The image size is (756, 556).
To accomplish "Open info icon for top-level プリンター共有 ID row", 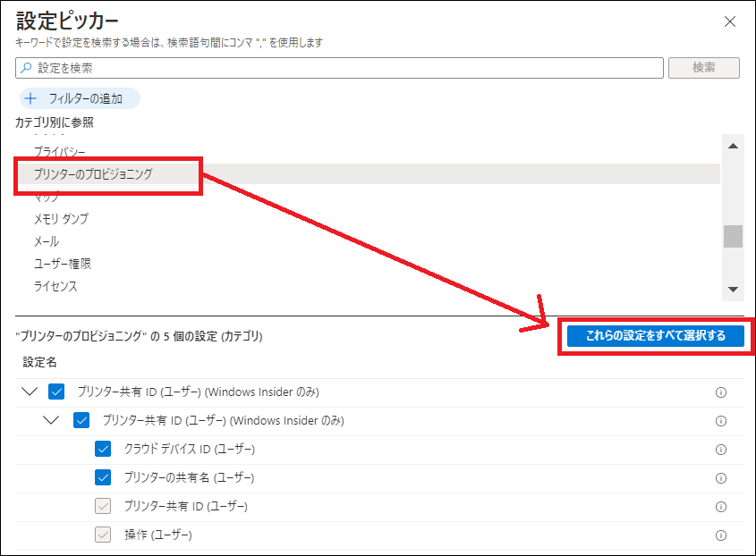I will pyautogui.click(x=721, y=392).
